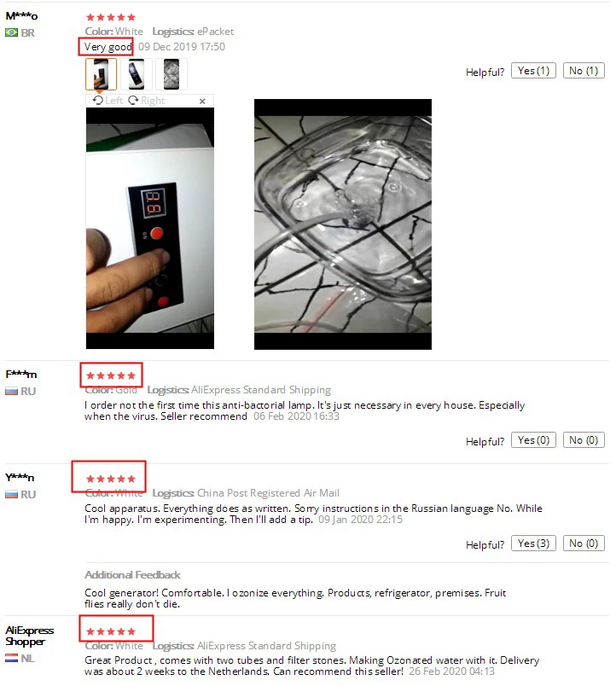Vote Yes (0) on F***m's review
The height and width of the screenshot is (686, 616).
tap(533, 440)
